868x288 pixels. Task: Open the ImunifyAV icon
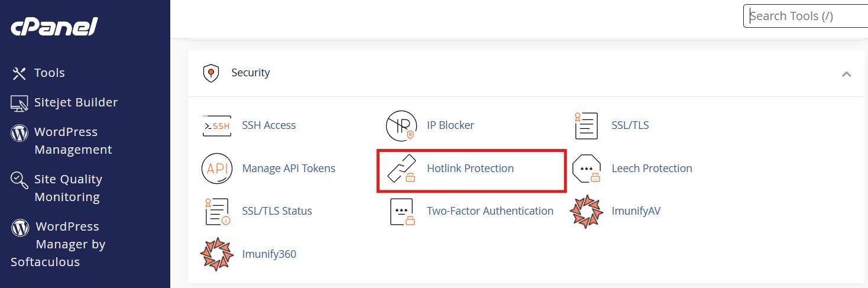pyautogui.click(x=586, y=211)
